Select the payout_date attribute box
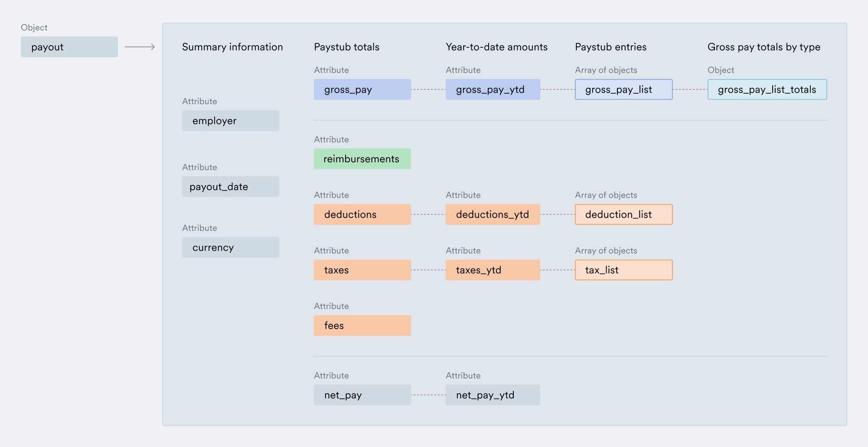 click(230, 187)
